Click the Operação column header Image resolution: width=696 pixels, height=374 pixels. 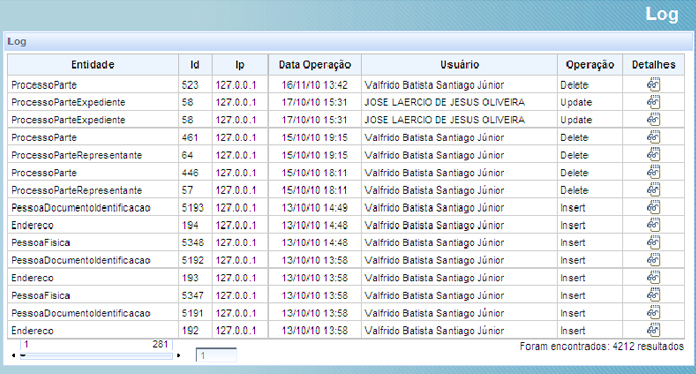tap(590, 65)
